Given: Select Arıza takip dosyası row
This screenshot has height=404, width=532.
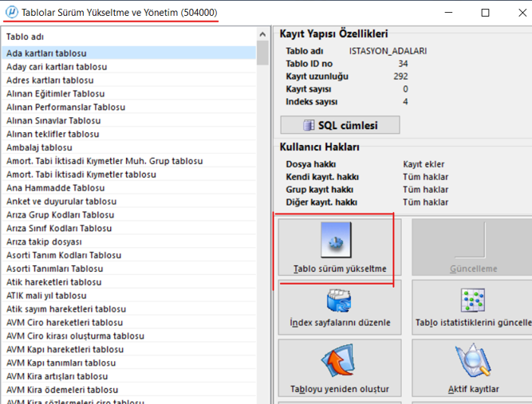Looking at the screenshot, I should (x=129, y=241).
